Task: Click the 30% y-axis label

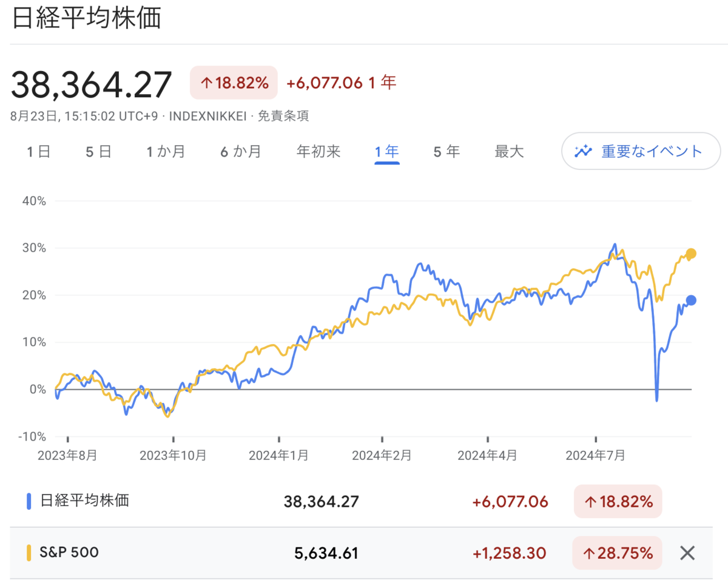Action: coord(33,248)
